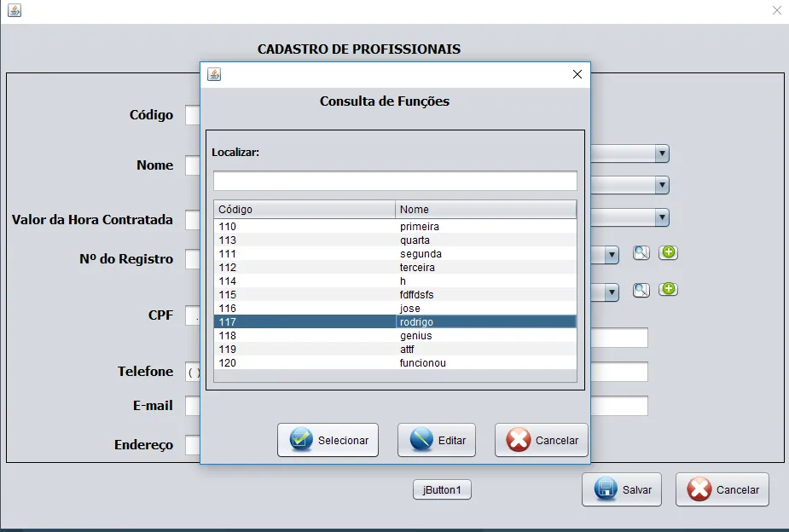Click Selecionar button with checkmark icon
Screen dimensions: 789x532
[x=328, y=440]
